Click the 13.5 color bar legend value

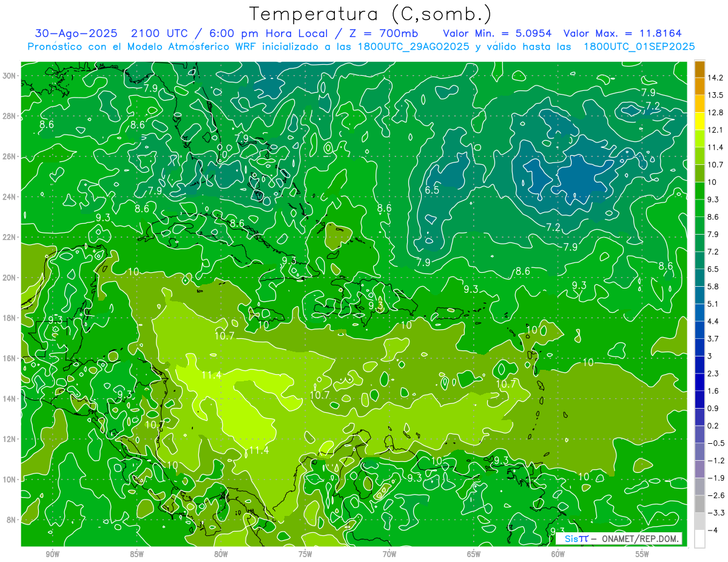point(715,95)
